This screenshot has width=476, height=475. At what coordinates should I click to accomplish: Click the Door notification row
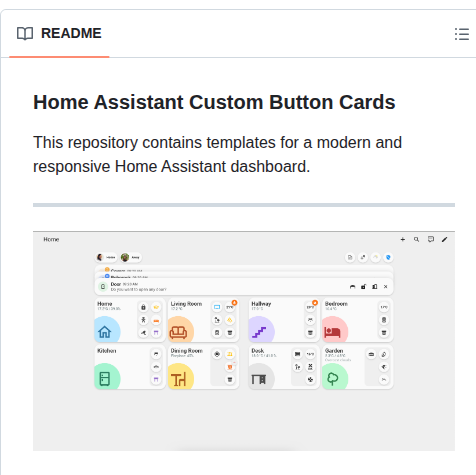244,287
